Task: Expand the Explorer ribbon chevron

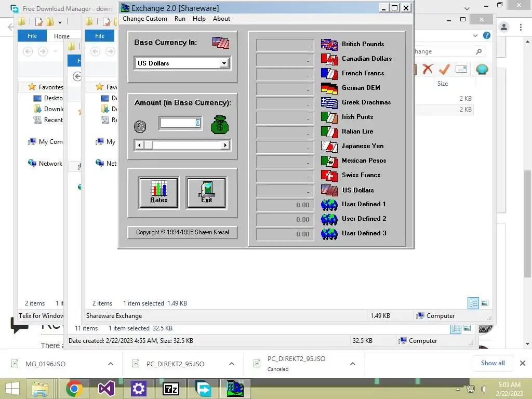Action: [475, 35]
